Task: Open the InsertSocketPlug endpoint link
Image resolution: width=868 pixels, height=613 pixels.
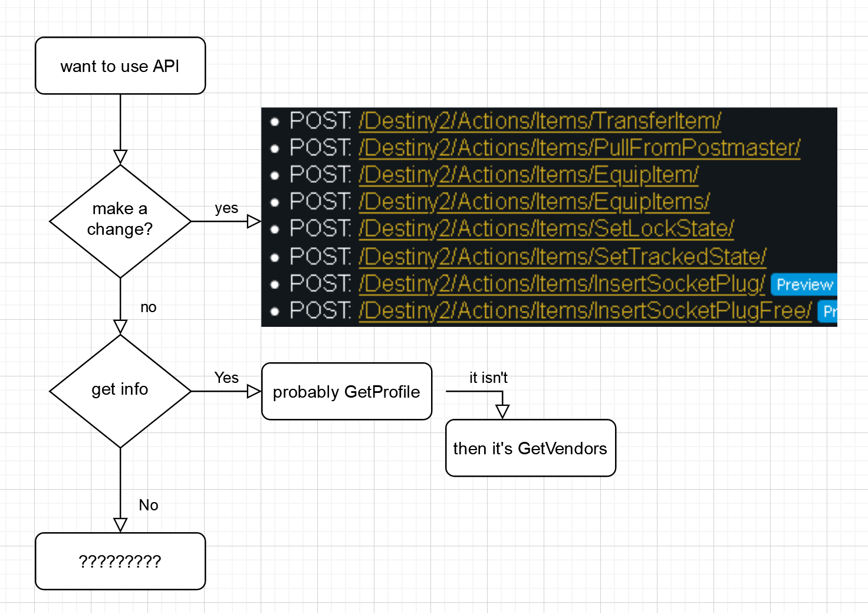Action: pos(560,283)
